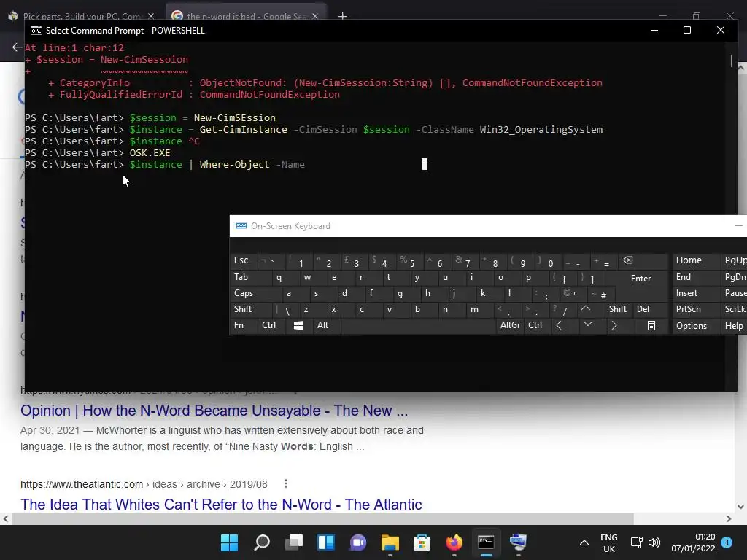
Task: Toggle Fn key on On-Screen Keyboard
Action: tap(244, 325)
